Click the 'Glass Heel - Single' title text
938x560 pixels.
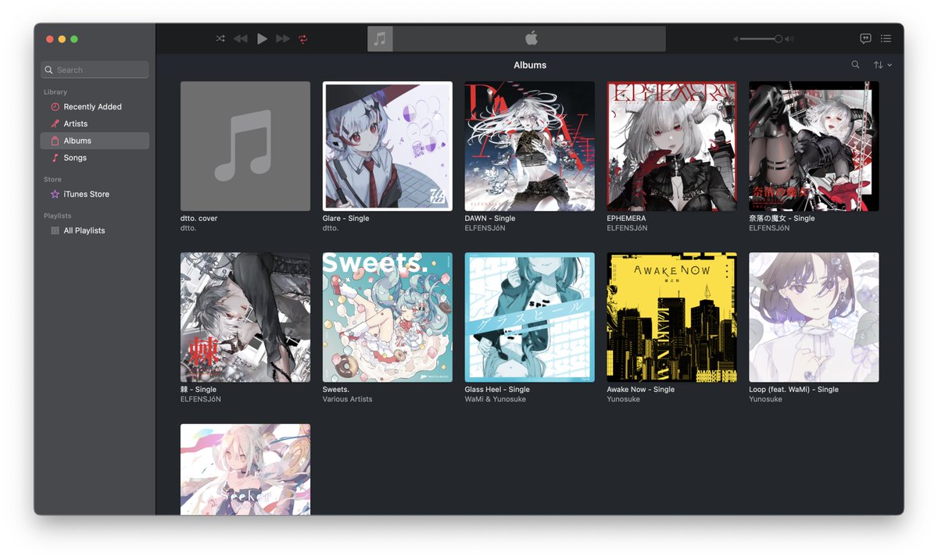[x=497, y=389]
